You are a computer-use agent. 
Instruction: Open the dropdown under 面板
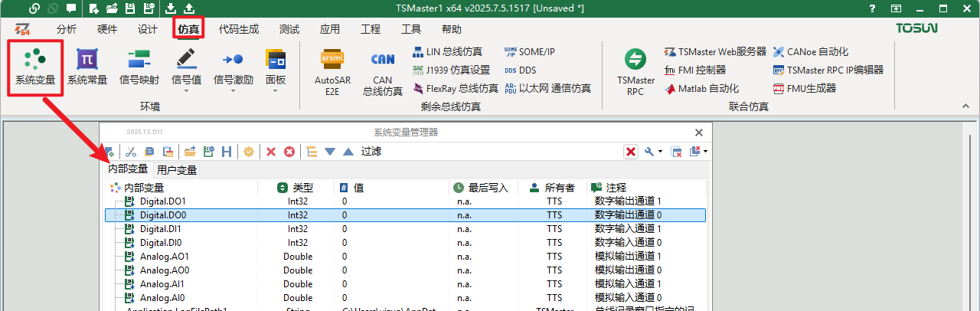276,90
